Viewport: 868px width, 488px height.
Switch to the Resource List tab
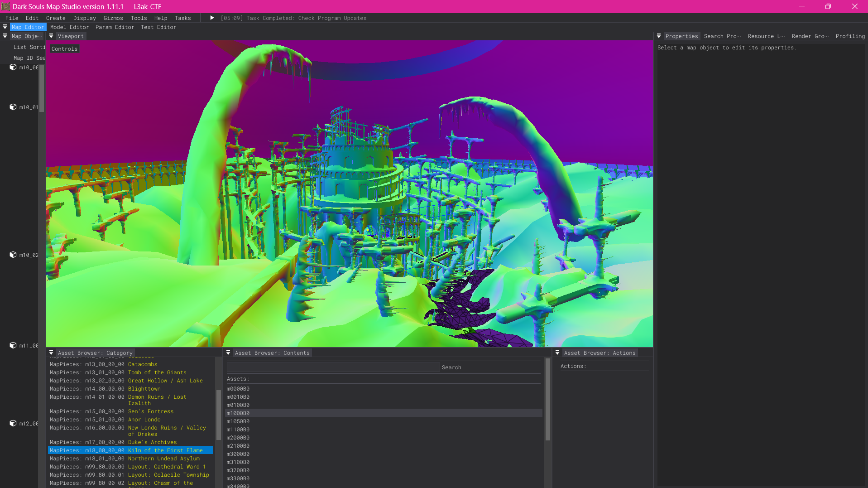767,36
